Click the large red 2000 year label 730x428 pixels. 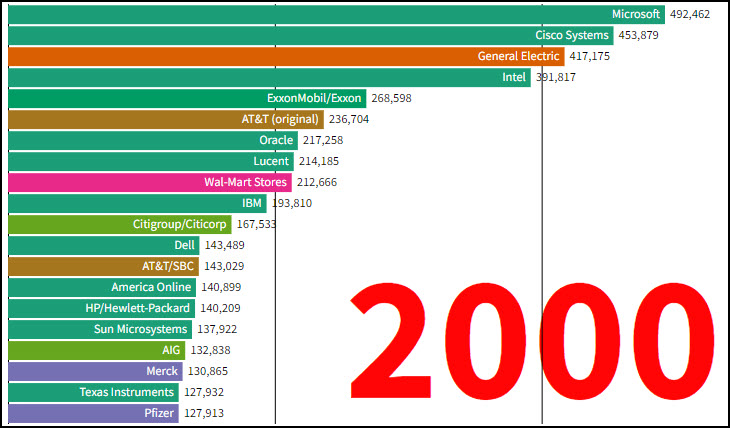tap(532, 343)
